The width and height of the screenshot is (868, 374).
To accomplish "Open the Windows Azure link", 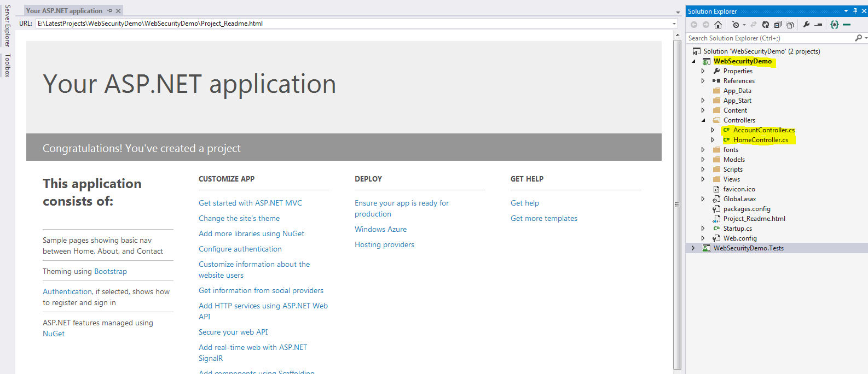I will pyautogui.click(x=380, y=229).
